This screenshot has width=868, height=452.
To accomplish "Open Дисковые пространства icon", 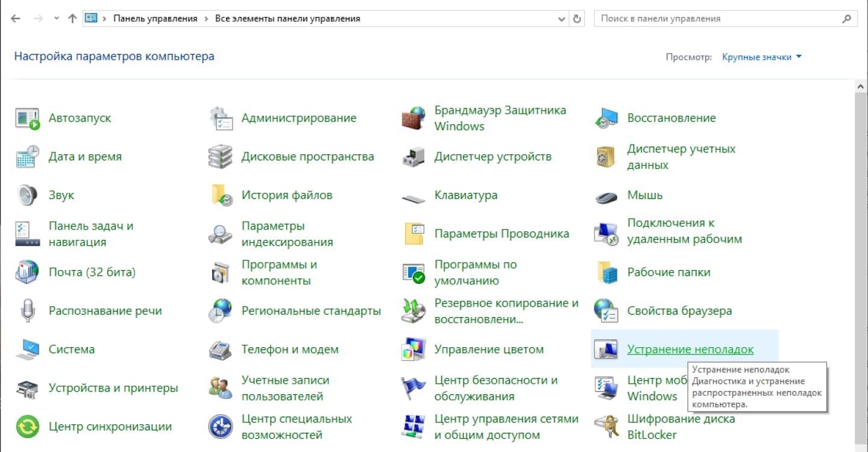I will point(221,157).
